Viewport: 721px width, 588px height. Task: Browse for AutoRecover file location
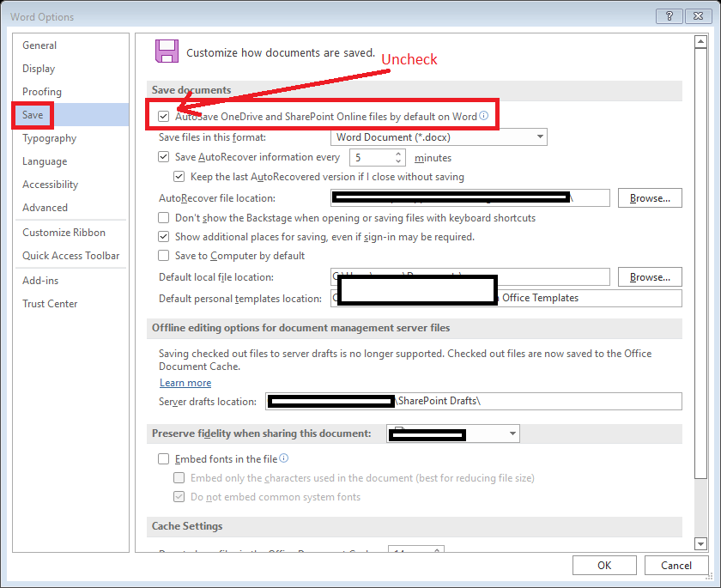pos(650,197)
